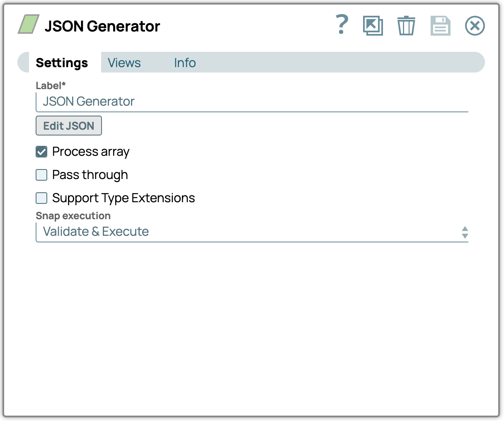This screenshot has width=504, height=421.
Task: Click the green parallelogram snap icon
Action: click(29, 24)
